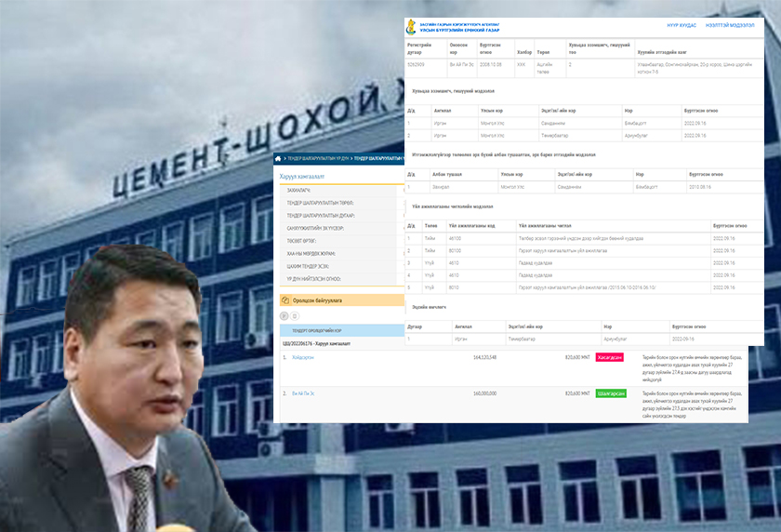Click the rejection note in the Хойдсэргэн row
The width and height of the screenshot is (781, 532).
(x=693, y=368)
